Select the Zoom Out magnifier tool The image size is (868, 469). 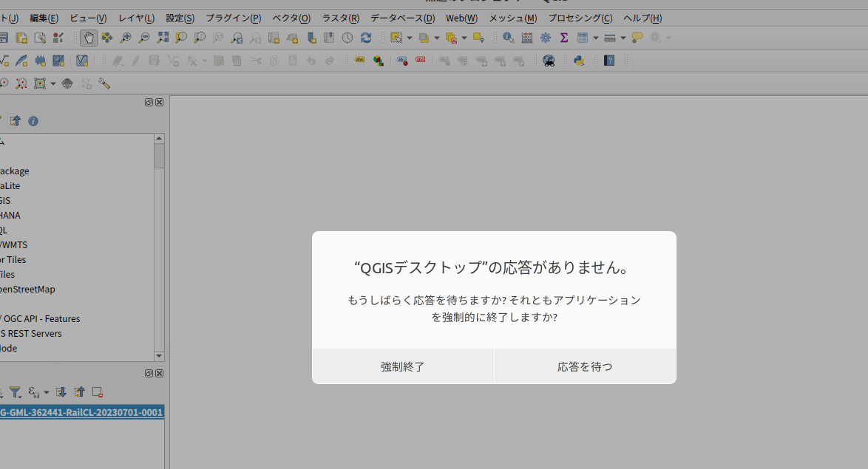click(144, 38)
